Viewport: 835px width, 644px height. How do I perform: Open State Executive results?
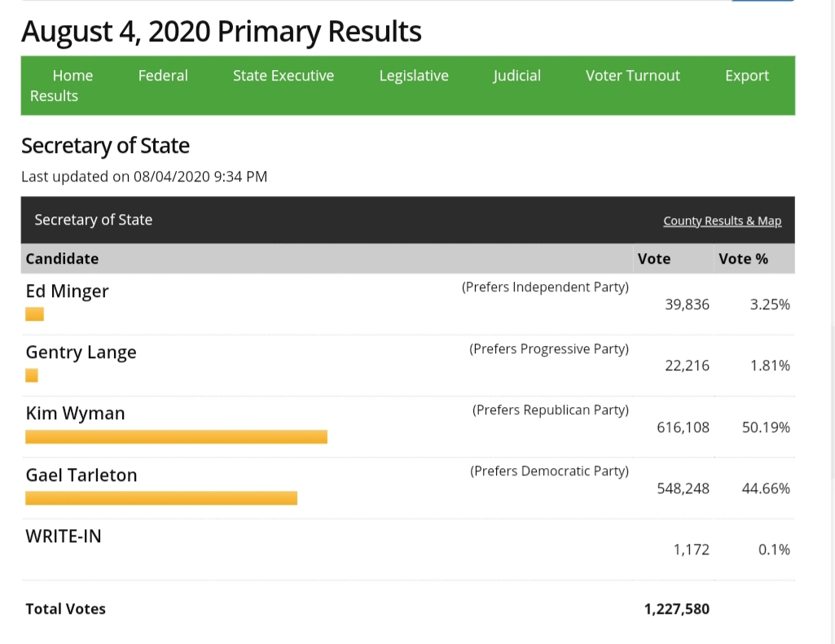(x=283, y=76)
